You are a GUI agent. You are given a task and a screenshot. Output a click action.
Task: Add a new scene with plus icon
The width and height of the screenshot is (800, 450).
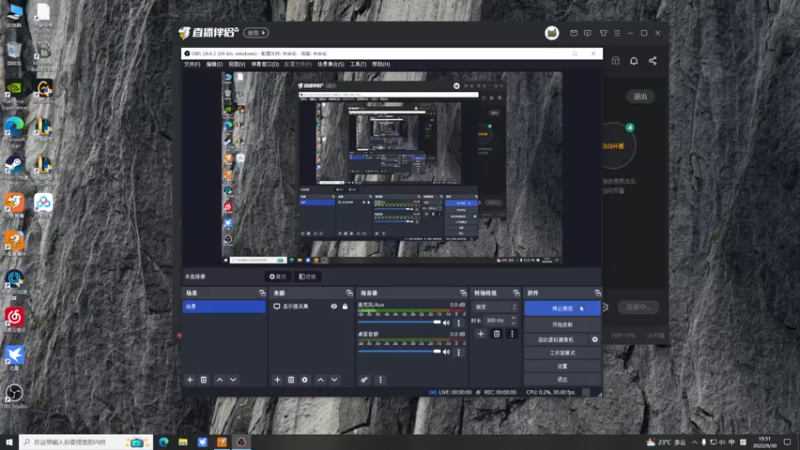pos(190,380)
